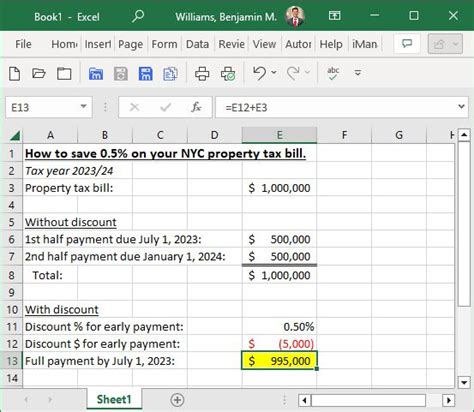Open the Help tab
Screen dimensions: 474x412
331,44
